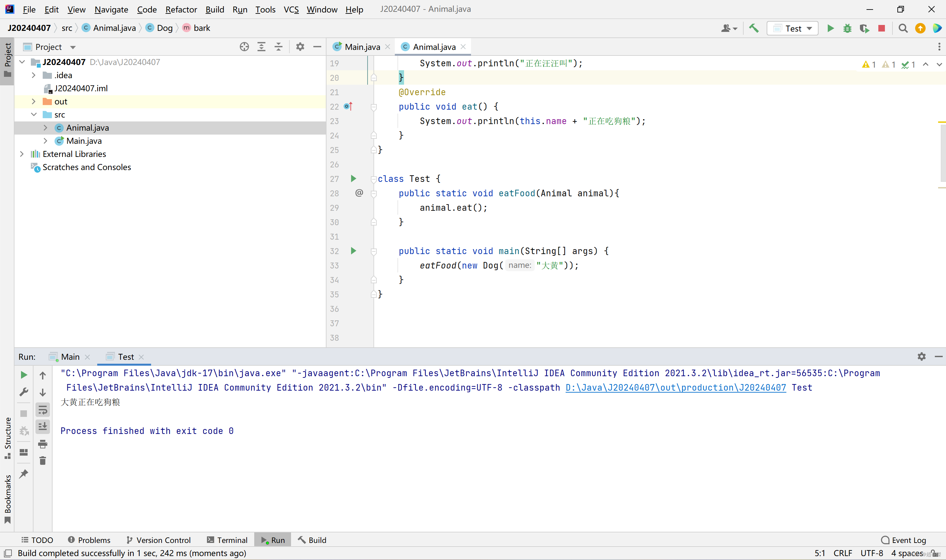Open Search Everywhere magnifier icon
This screenshot has height=560, width=946.
(903, 28)
